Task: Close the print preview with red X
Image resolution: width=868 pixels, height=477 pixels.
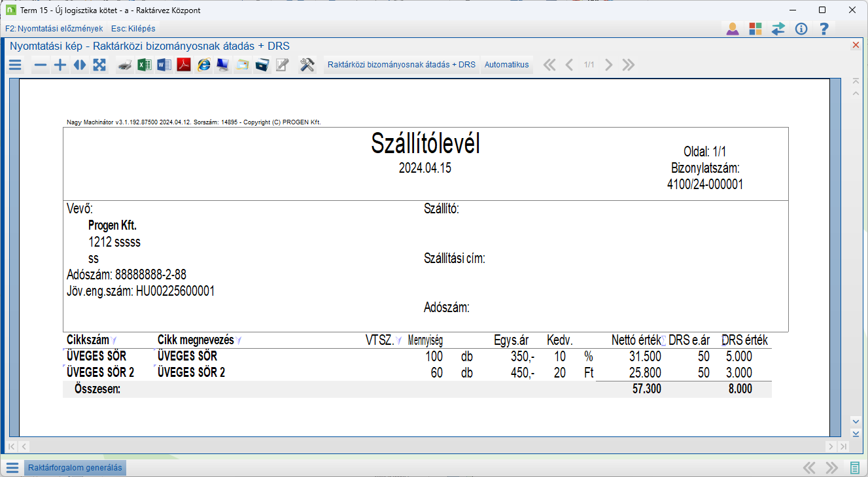Action: (856, 45)
